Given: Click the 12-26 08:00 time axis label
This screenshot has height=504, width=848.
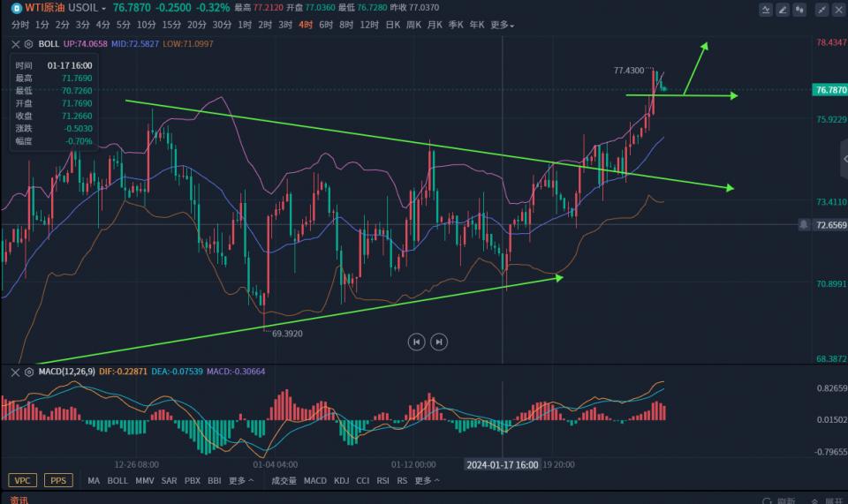Looking at the screenshot, I should (x=136, y=464).
